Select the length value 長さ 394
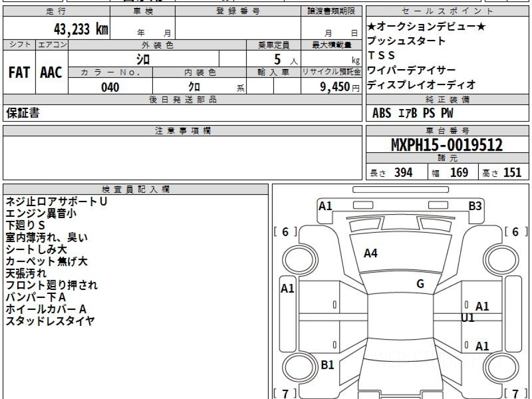Screen dimensions: 532x399 coord(391,172)
